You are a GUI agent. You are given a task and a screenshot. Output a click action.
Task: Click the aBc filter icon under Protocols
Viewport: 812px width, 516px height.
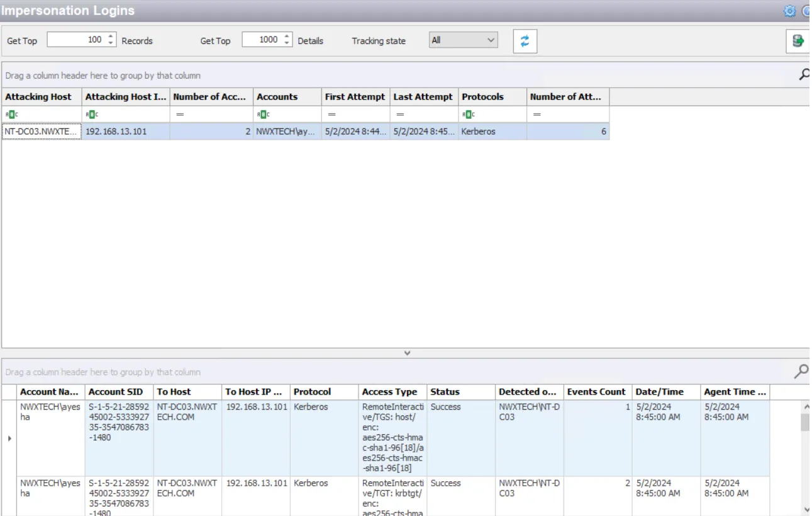coord(467,114)
